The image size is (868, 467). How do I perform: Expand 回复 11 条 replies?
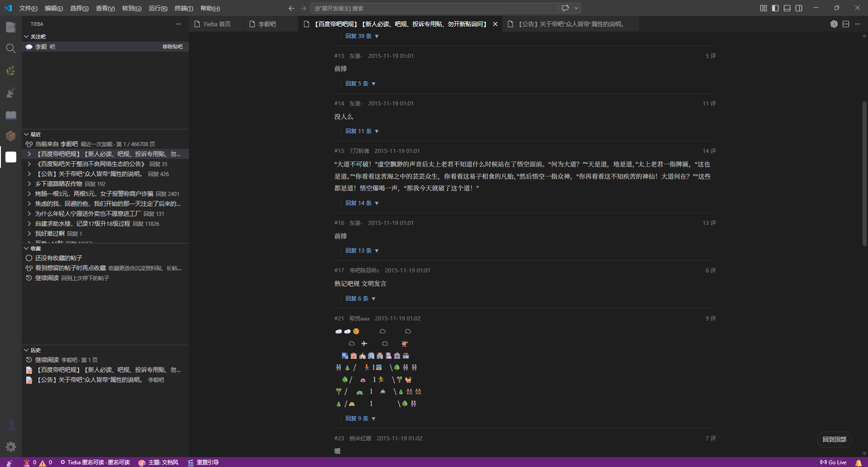point(362,131)
